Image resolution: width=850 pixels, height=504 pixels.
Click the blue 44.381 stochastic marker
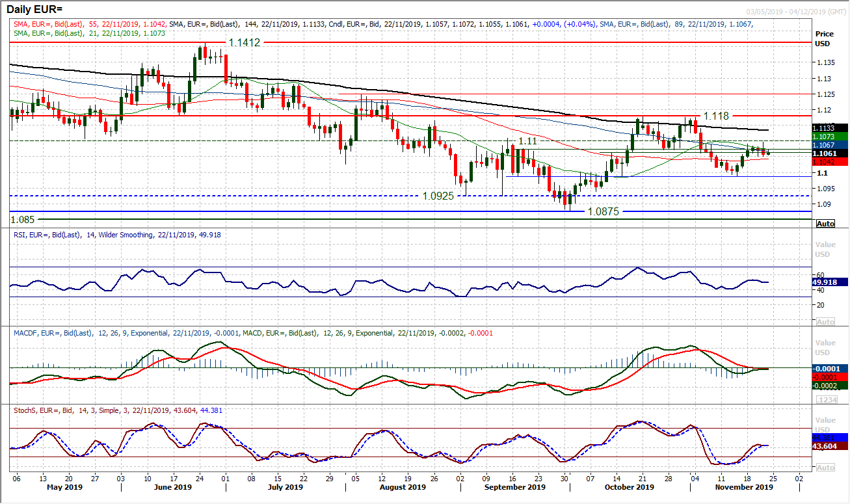(x=825, y=437)
